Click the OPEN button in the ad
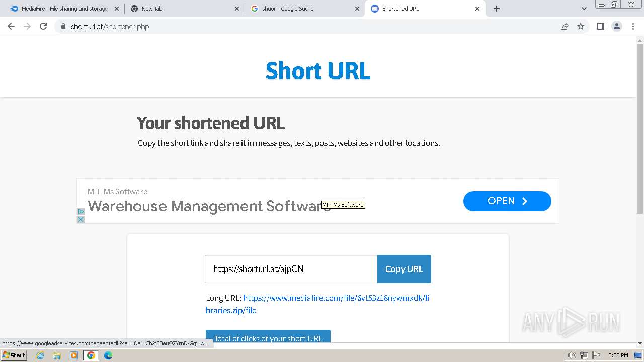The image size is (644, 362). click(x=507, y=201)
